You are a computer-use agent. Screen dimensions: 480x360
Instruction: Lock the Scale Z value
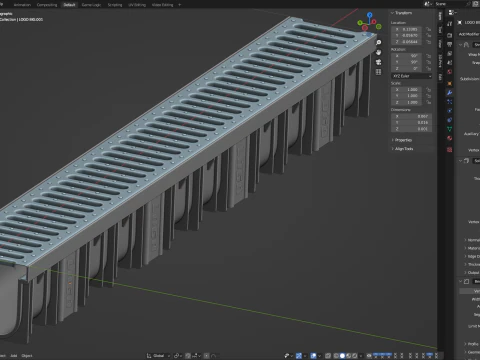click(429, 102)
